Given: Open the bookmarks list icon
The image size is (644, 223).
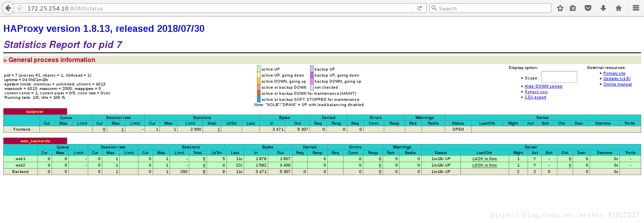Looking at the screenshot, I should coord(573,8).
